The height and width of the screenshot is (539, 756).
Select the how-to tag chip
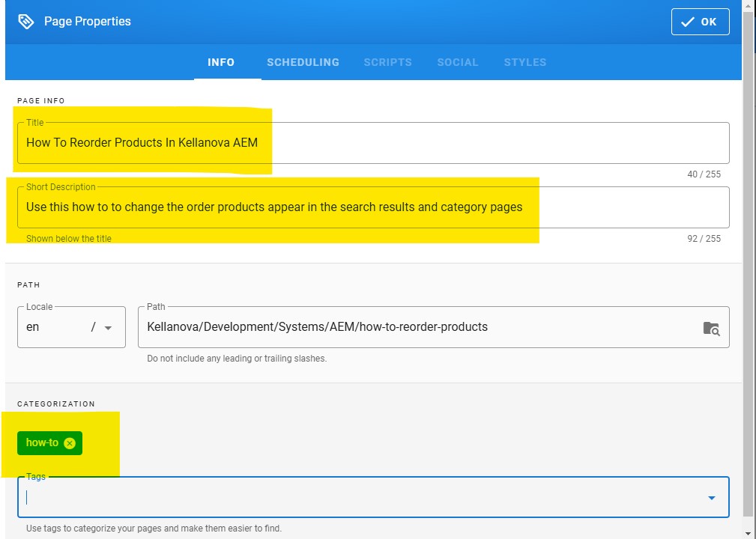(x=42, y=442)
